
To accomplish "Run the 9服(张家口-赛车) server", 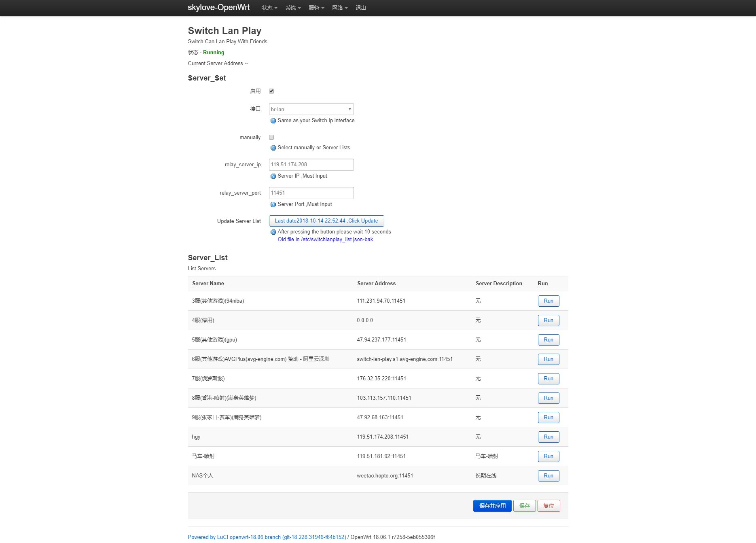I will click(548, 418).
